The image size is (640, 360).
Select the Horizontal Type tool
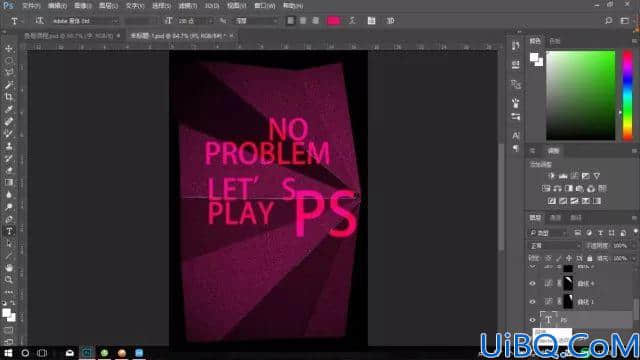(x=9, y=231)
